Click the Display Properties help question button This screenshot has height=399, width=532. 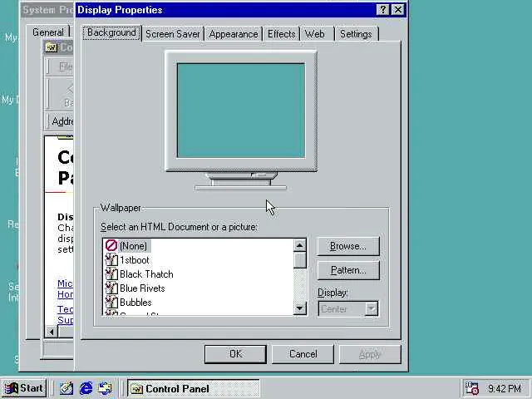(x=382, y=10)
